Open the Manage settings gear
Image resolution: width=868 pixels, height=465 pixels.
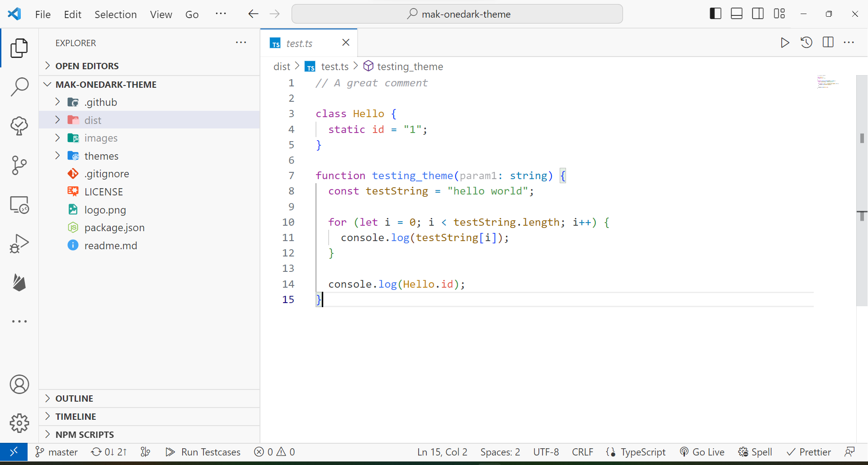19,423
